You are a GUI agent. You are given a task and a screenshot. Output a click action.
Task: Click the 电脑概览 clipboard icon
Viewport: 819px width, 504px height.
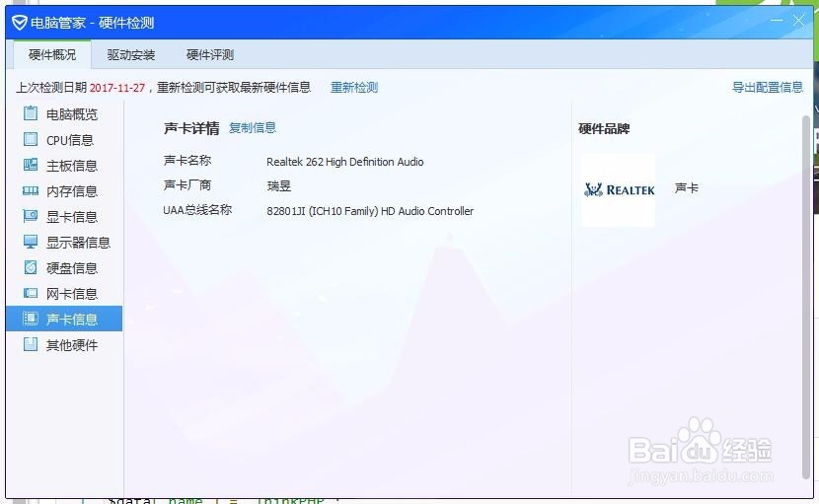(31, 112)
